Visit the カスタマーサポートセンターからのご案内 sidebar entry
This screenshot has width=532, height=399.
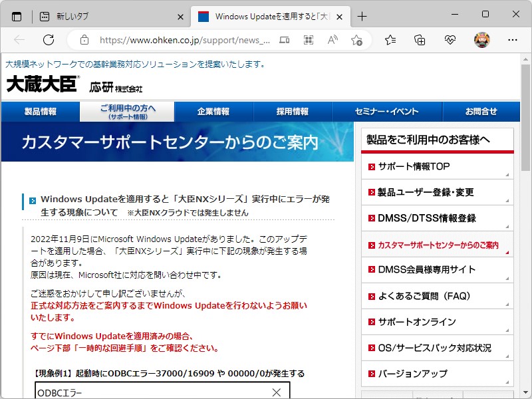tap(437, 245)
